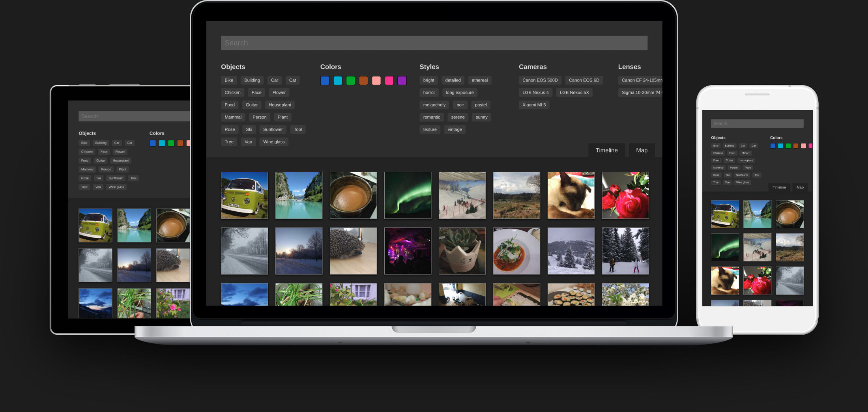Open the red roses photo

click(x=625, y=195)
